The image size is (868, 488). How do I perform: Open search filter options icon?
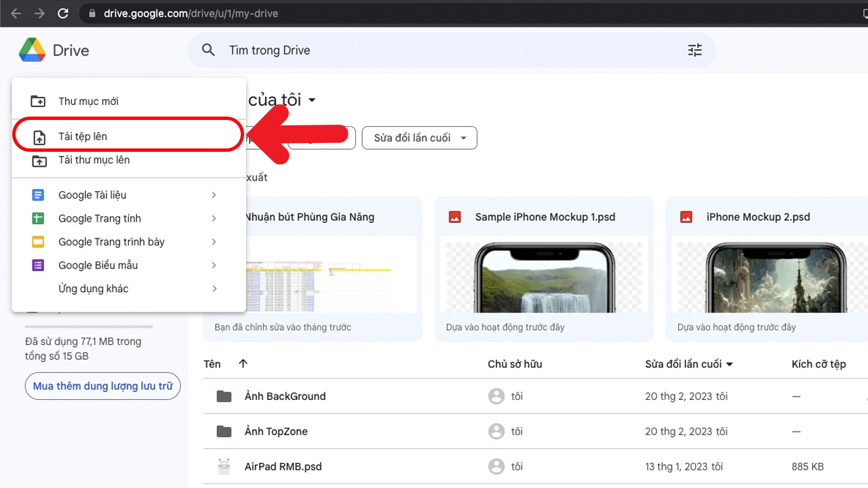pyautogui.click(x=695, y=50)
